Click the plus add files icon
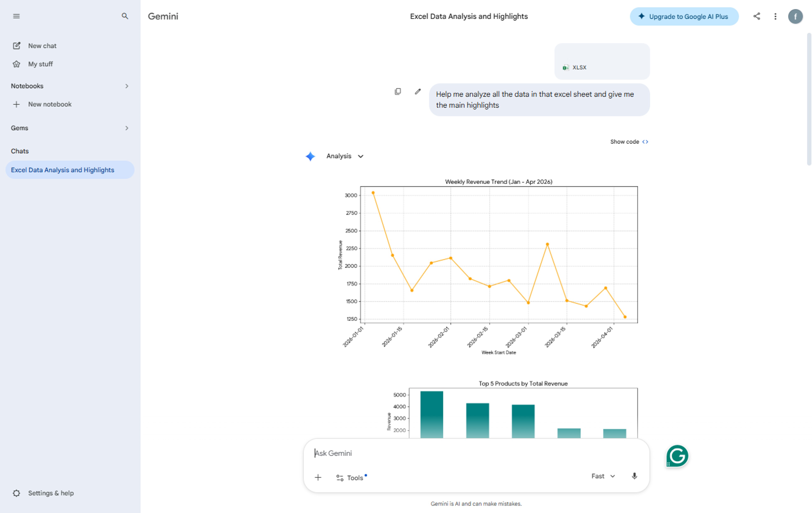 pos(318,477)
